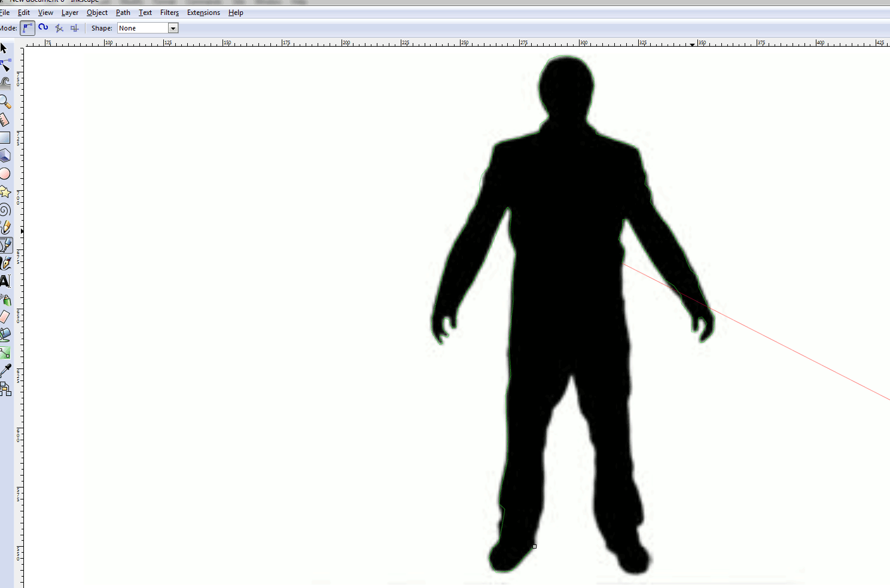Switch to Spiro path mode
Screen dimensions: 890x588
click(x=43, y=28)
